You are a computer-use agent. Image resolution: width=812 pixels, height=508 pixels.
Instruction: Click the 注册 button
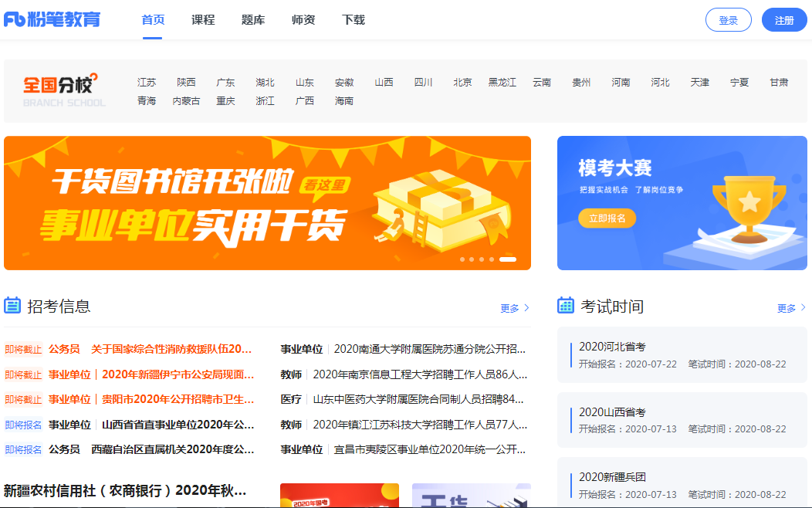click(x=783, y=19)
